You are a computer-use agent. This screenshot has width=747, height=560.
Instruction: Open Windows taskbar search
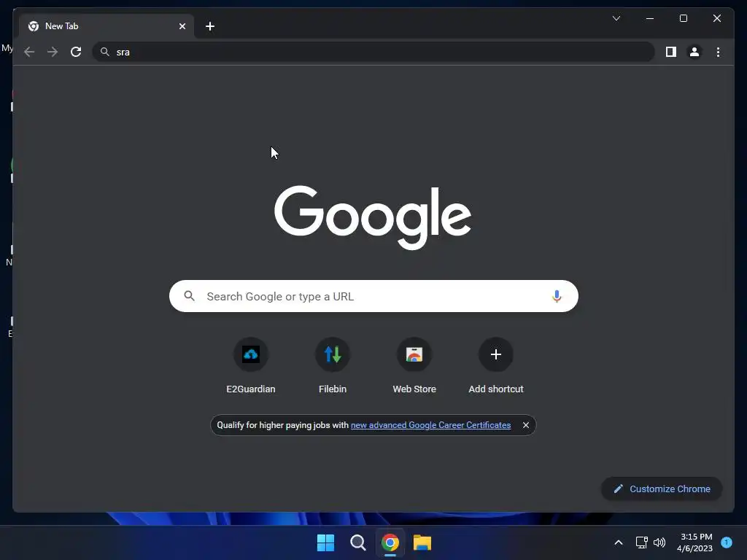357,542
